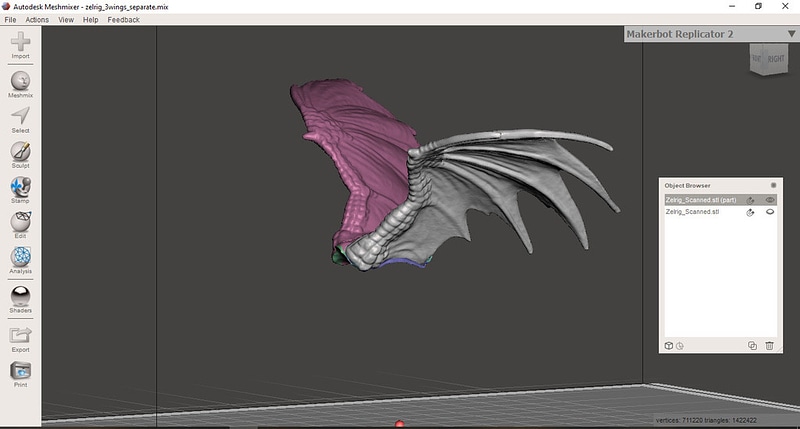Click the RIGHT face of view cube
The width and height of the screenshot is (800, 429).
click(776, 59)
